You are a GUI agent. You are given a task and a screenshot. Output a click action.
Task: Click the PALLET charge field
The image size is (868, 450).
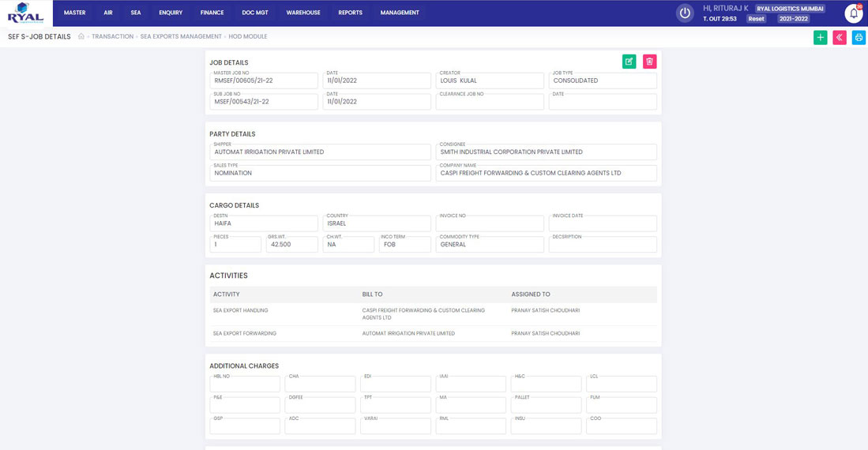pos(546,405)
